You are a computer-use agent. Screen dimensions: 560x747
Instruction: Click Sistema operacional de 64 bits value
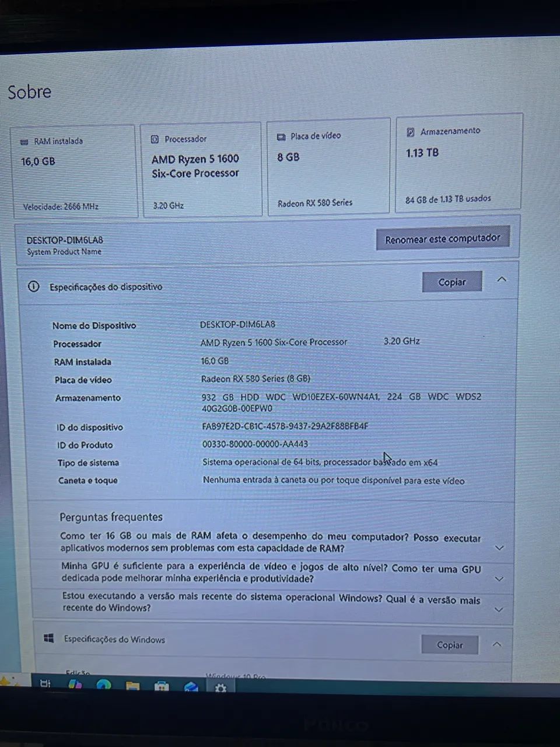tap(320, 462)
